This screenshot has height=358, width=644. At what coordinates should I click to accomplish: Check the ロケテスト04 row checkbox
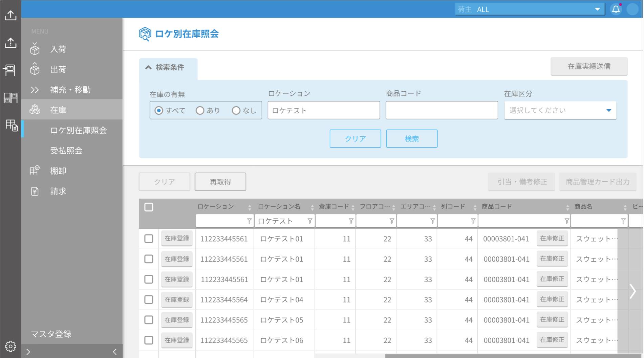pos(149,300)
